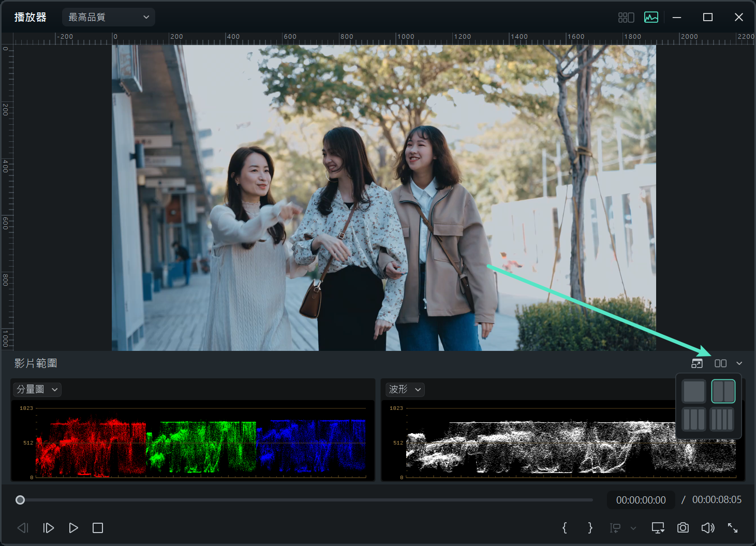Select two-column scope layout option
The height and width of the screenshot is (546, 756).
click(723, 391)
